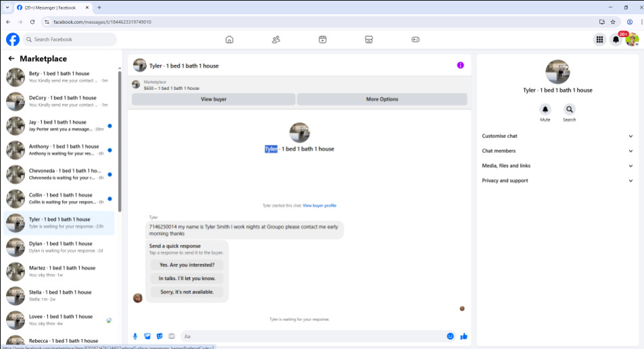Select the Messenger | Facebook browser tab

click(53, 7)
